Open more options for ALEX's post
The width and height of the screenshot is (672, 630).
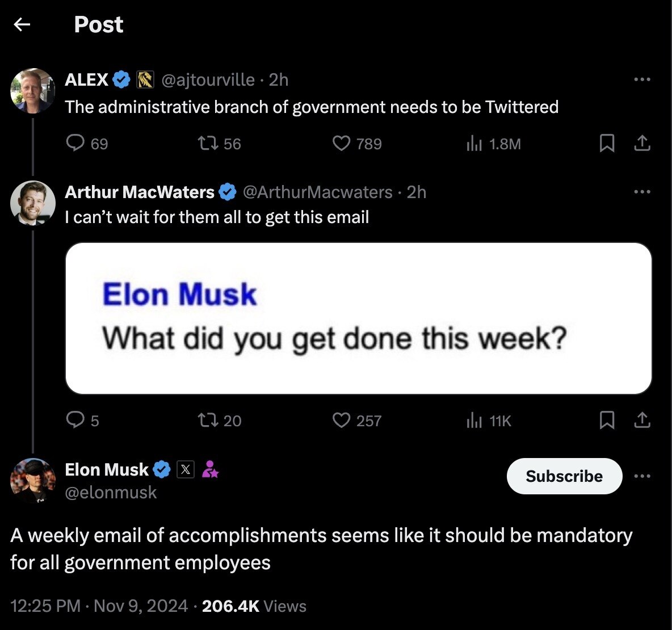(642, 79)
